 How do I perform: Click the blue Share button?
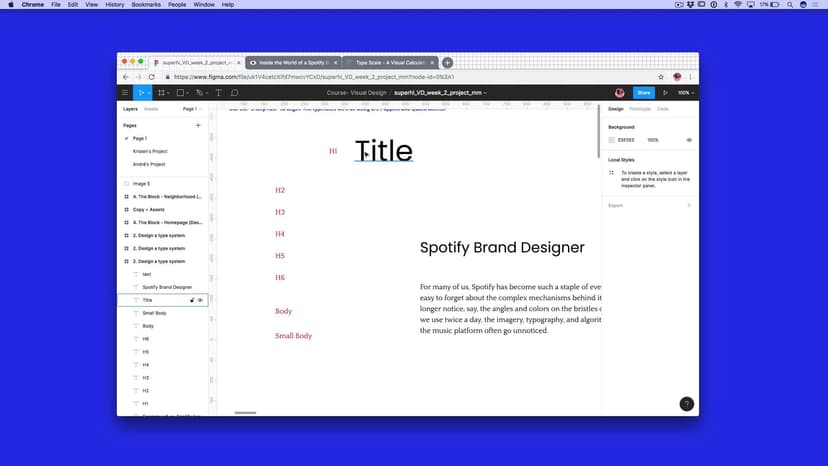pyautogui.click(x=643, y=92)
